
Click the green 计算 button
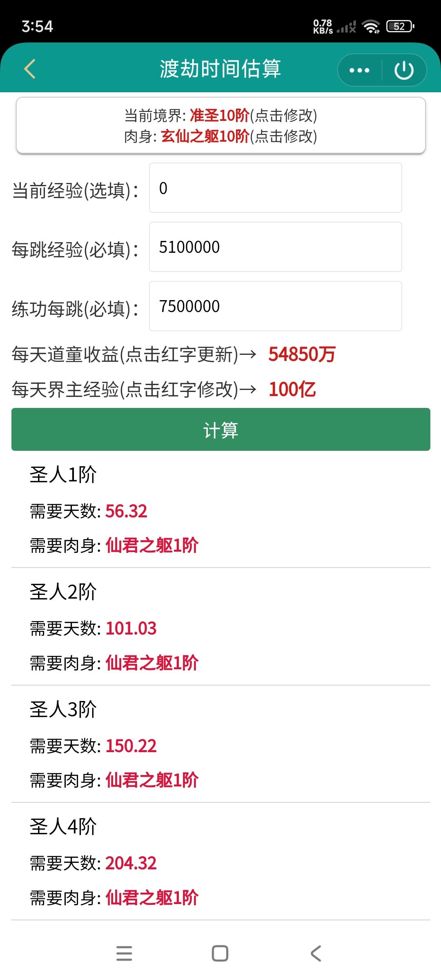pos(221,430)
